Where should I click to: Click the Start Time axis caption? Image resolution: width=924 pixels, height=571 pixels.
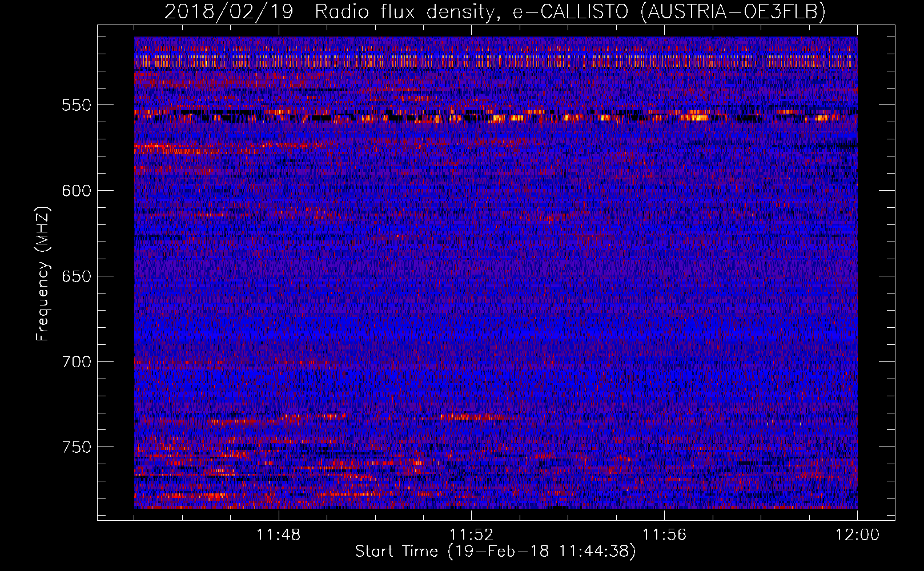(495, 552)
